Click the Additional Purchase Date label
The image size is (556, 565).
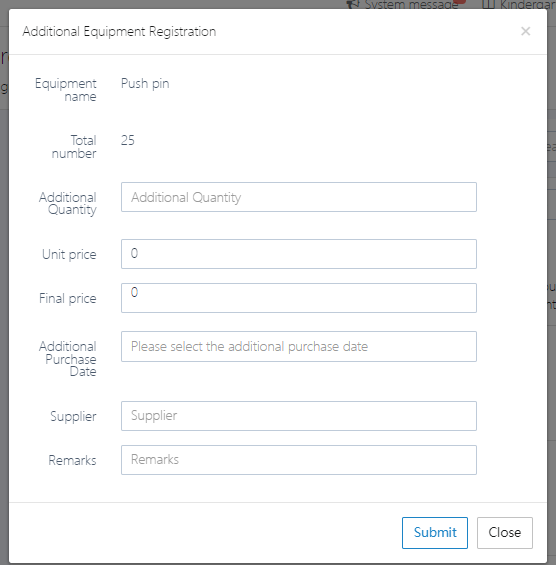coord(68,359)
